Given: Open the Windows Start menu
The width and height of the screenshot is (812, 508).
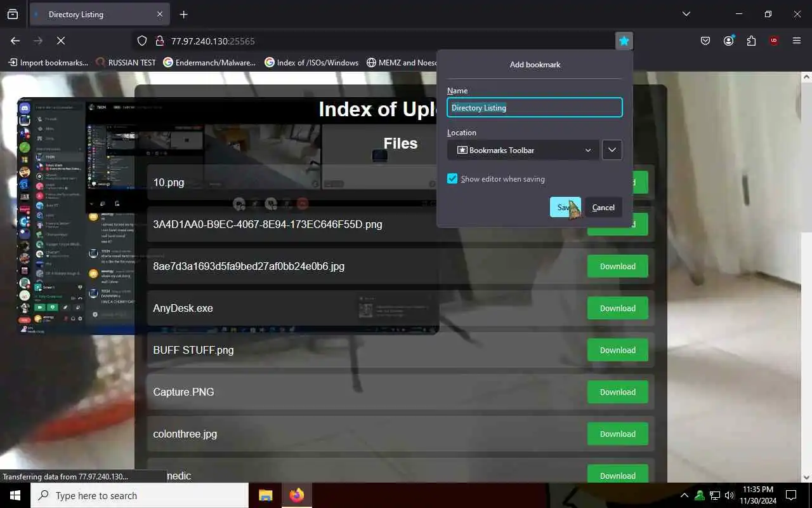Looking at the screenshot, I should (x=15, y=495).
